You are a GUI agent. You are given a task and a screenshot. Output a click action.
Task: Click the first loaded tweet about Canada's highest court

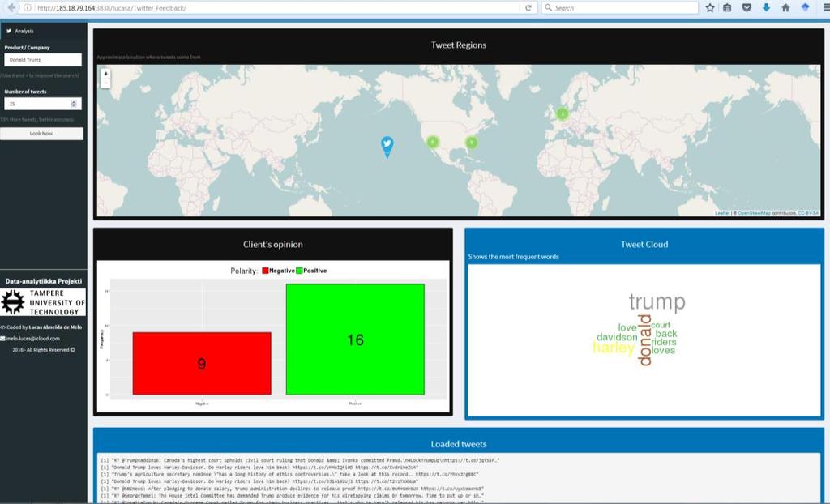300,460
